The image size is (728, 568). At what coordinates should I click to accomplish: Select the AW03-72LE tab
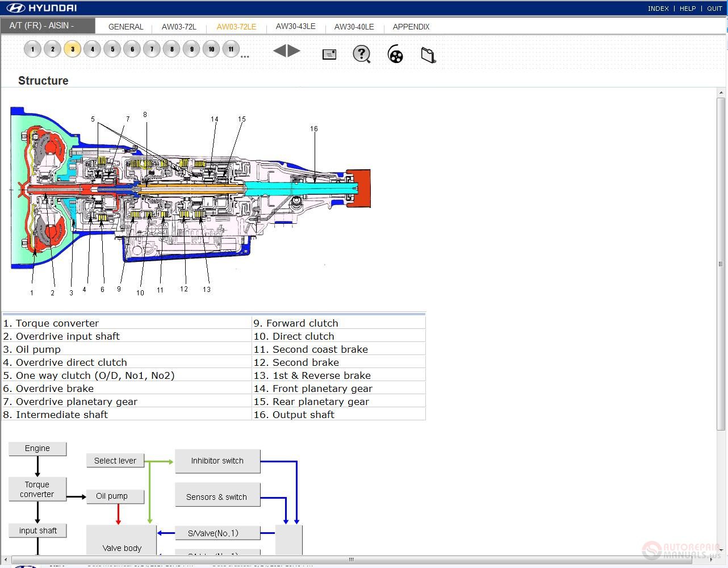click(236, 27)
